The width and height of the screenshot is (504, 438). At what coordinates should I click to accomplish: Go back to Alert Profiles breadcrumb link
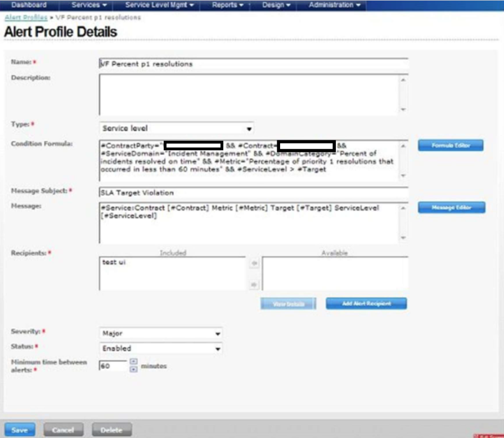26,17
